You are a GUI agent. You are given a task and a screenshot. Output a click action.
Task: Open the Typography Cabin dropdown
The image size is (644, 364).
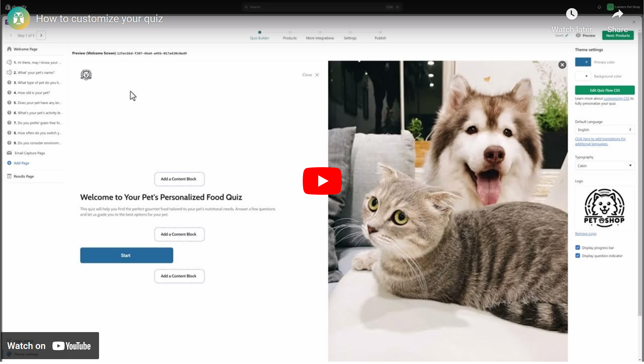604,166
